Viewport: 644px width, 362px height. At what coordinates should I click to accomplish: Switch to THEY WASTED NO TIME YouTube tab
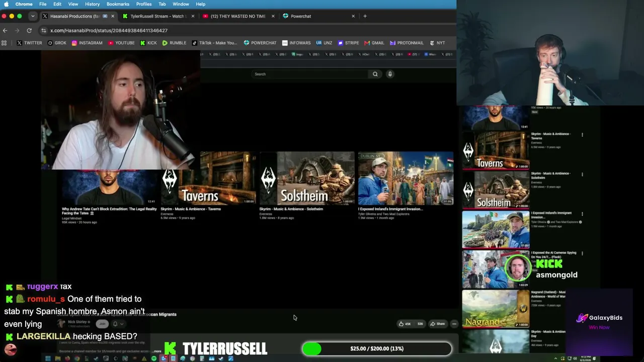point(237,16)
